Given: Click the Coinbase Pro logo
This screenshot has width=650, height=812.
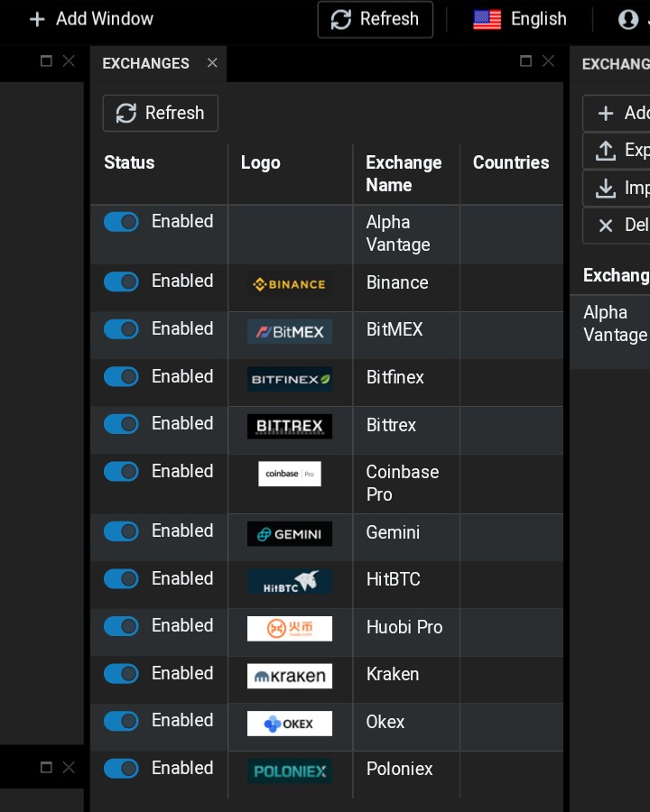Looking at the screenshot, I should 289,474.
